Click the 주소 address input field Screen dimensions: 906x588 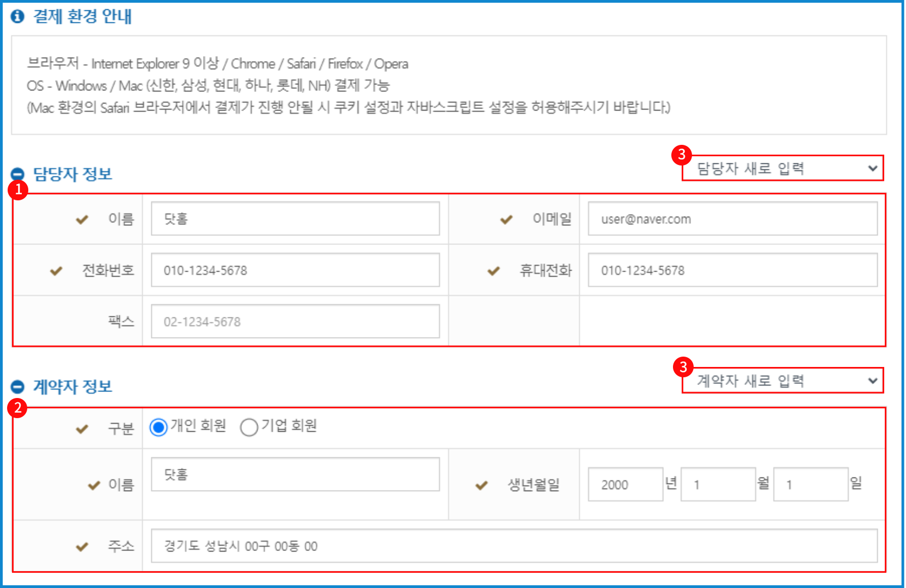tap(514, 546)
